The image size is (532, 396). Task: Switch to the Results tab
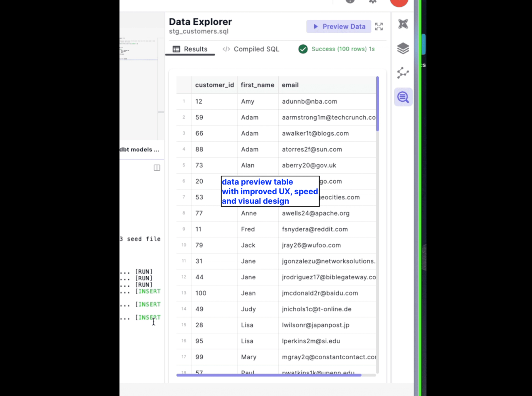190,49
